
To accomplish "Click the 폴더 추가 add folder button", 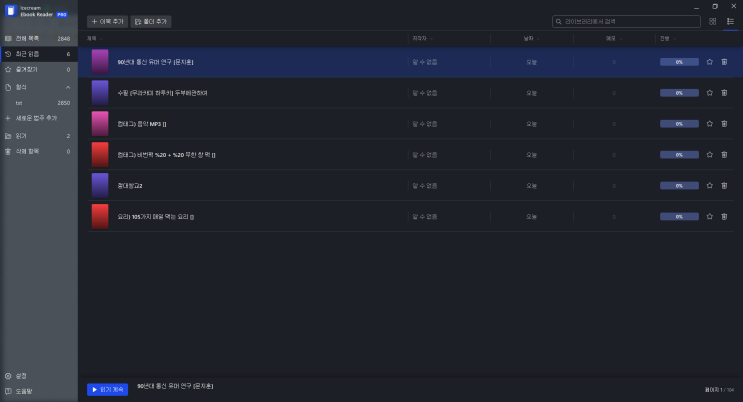I will pos(151,21).
